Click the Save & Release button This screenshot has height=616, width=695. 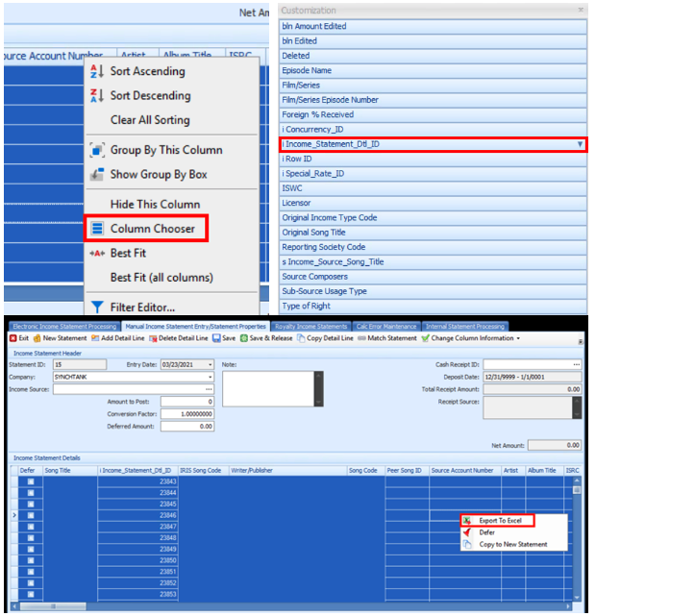pyautogui.click(x=266, y=338)
